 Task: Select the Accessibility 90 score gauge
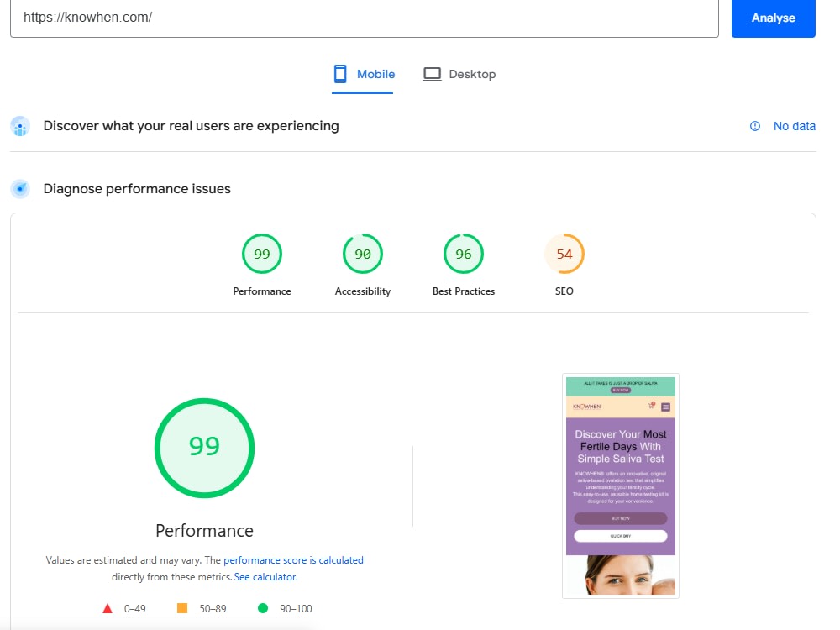tap(363, 254)
